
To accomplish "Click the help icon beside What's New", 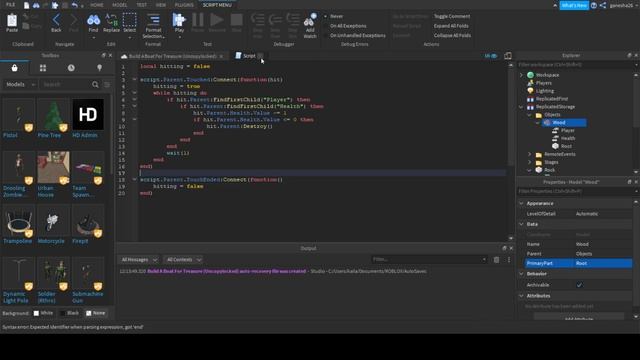I will 594,5.
